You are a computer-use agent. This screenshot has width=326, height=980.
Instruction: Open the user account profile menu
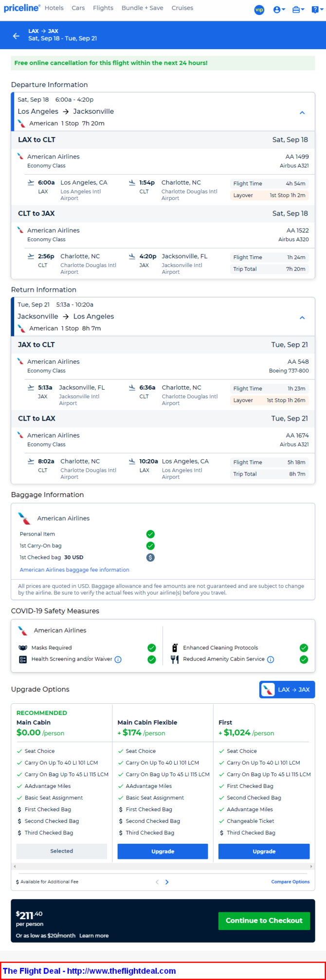click(x=279, y=9)
